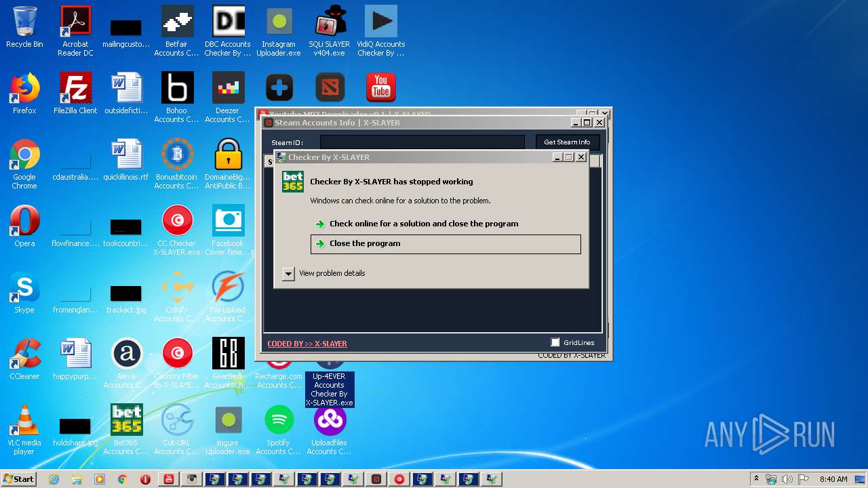The image size is (868, 488).
Task: Select the outsideficti... Word document
Action: click(x=126, y=94)
